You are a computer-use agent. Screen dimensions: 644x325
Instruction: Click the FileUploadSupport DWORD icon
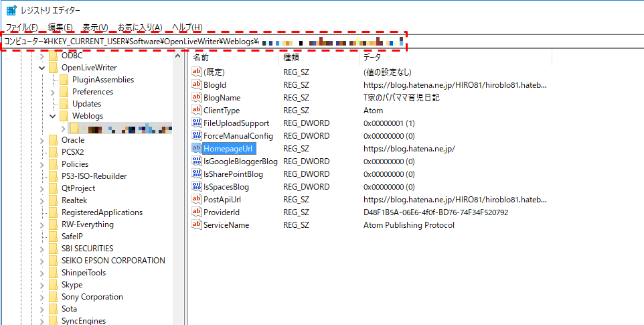(197, 123)
